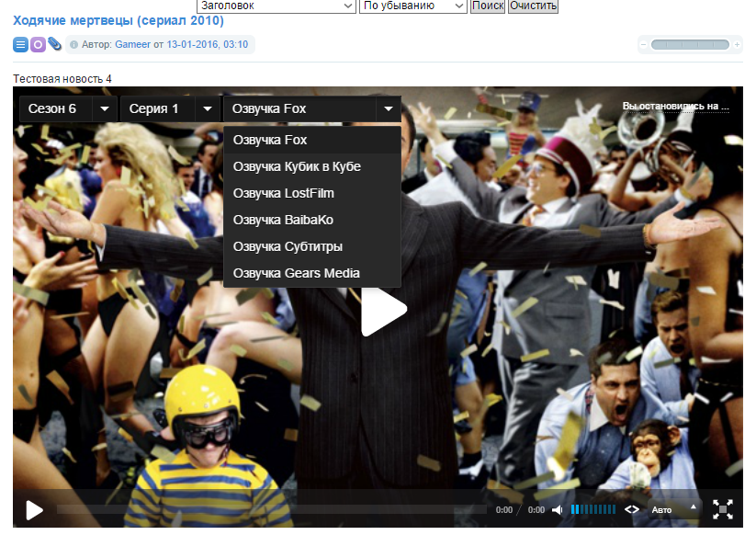The width and height of the screenshot is (756, 535).
Task: Open the author Gameer profile link
Action: [x=132, y=44]
